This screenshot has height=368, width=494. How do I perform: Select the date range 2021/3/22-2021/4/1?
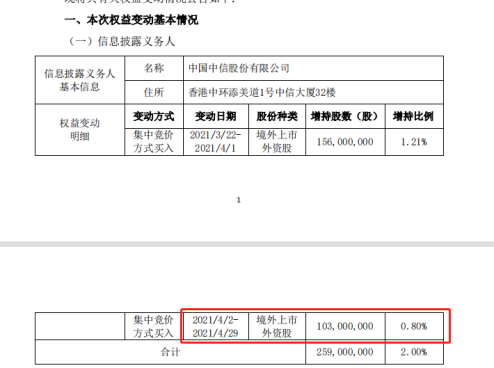(215, 142)
